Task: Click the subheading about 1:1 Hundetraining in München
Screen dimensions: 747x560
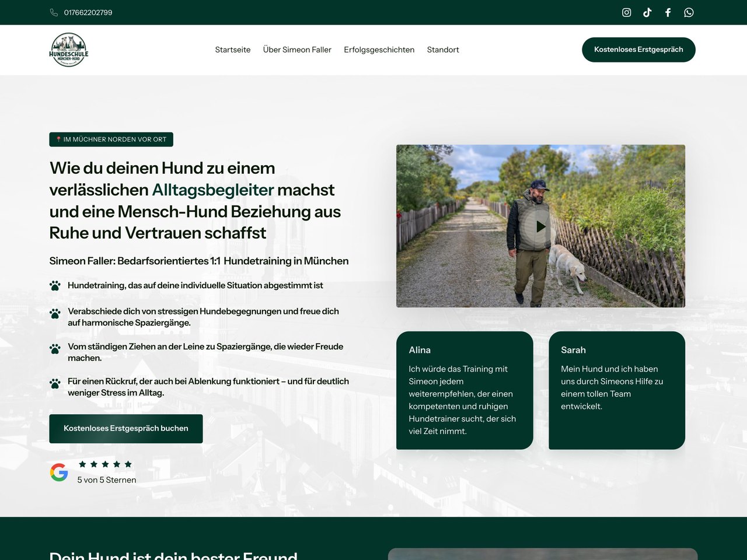Action: (x=199, y=261)
